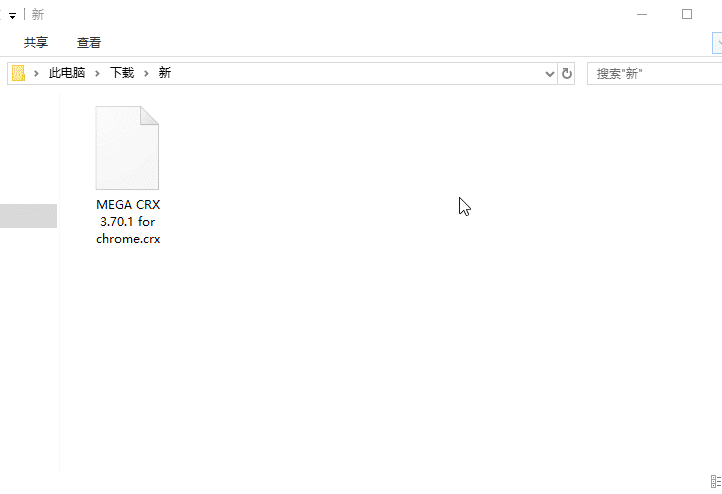Click 新 in the address breadcrumb

tap(165, 73)
